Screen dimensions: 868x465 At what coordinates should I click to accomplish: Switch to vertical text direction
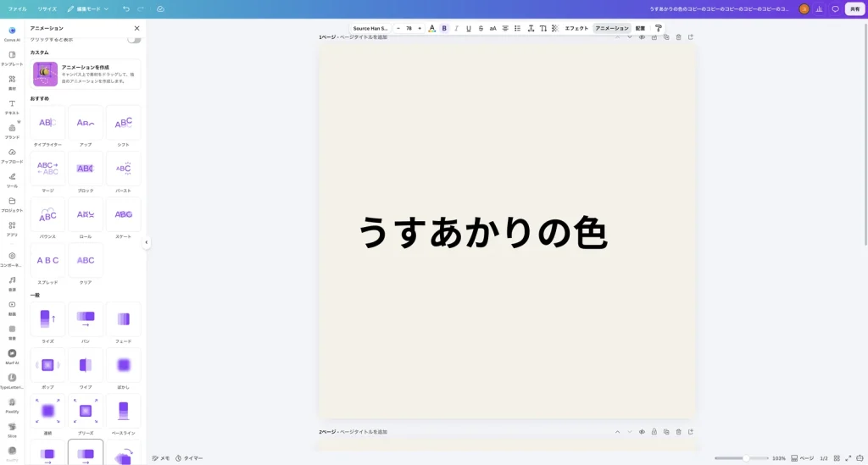point(542,28)
